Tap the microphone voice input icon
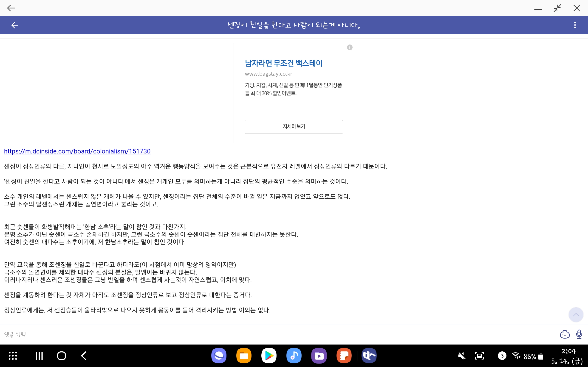This screenshot has width=588, height=367. coord(579,334)
